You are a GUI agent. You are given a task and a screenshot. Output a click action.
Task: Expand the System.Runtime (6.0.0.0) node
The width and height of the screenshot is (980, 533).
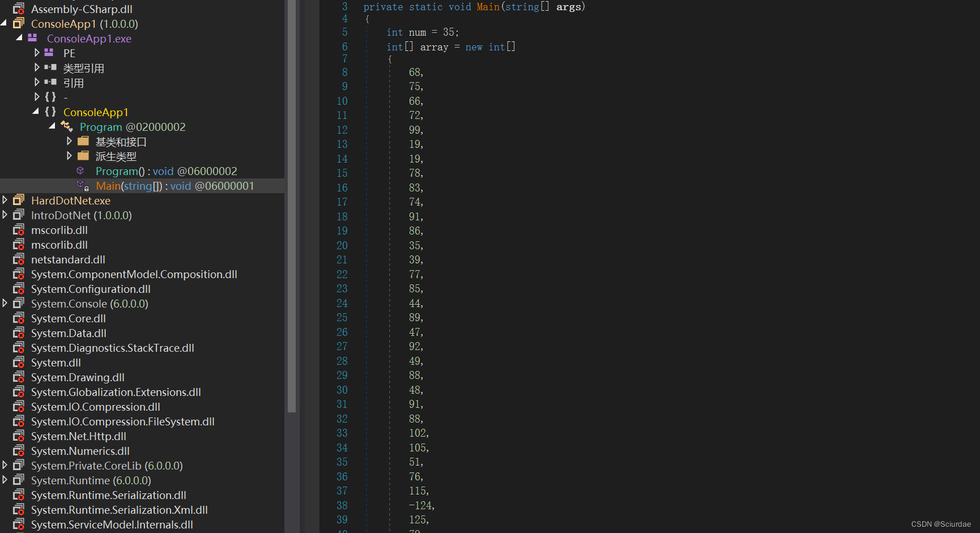click(x=5, y=480)
